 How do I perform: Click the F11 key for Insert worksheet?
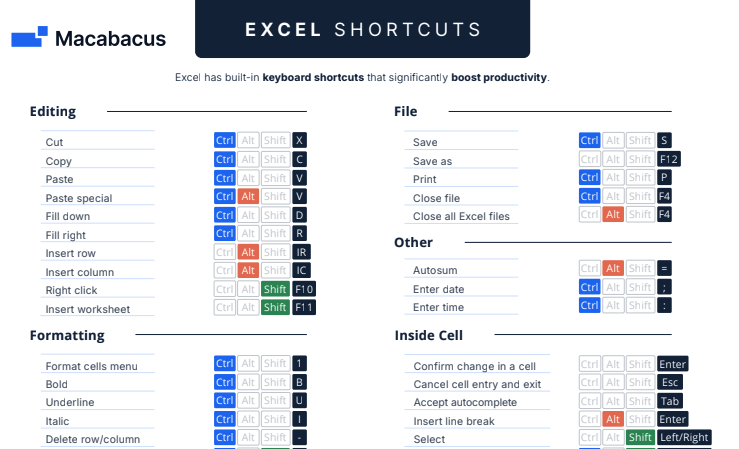point(304,308)
